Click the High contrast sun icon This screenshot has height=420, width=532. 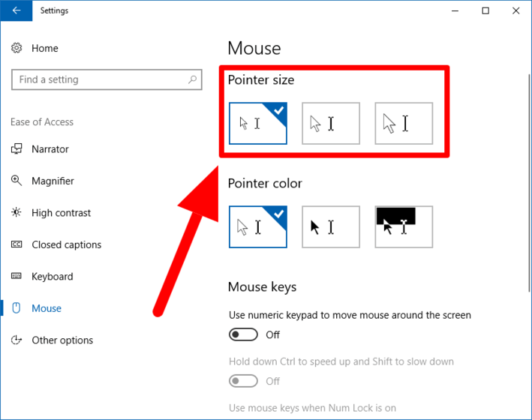tap(17, 213)
